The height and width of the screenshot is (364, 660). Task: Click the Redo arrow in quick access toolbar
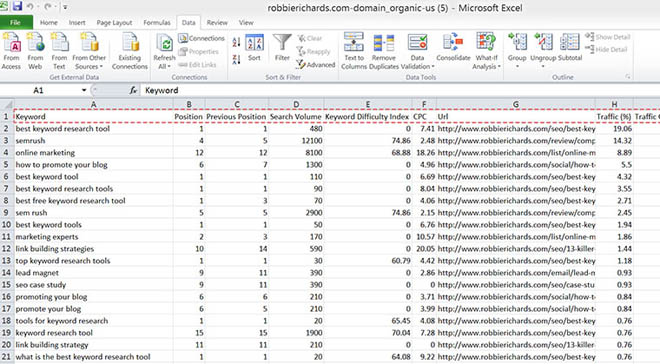coord(48,7)
